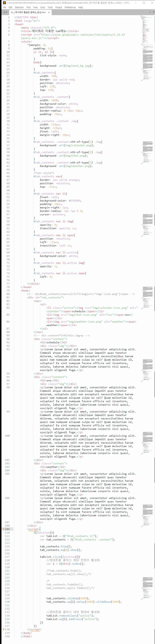Click line number 93 in gutter
This screenshot has height=644, width=155.
click(8, 349)
